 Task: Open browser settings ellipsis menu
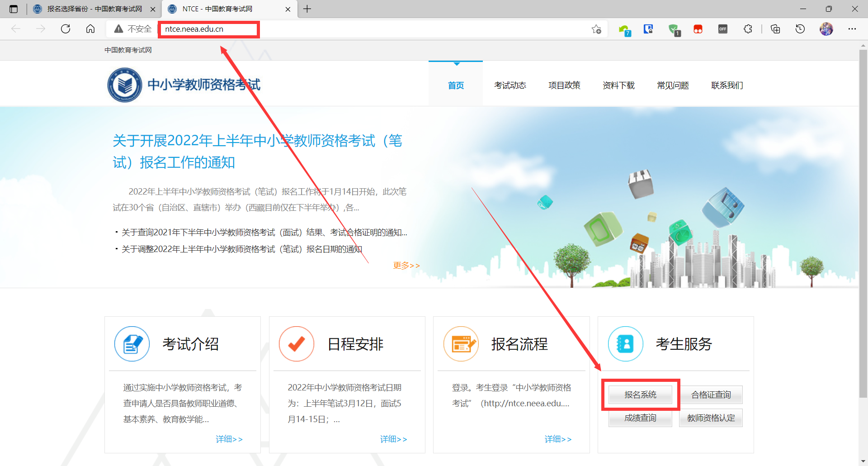pos(852,29)
